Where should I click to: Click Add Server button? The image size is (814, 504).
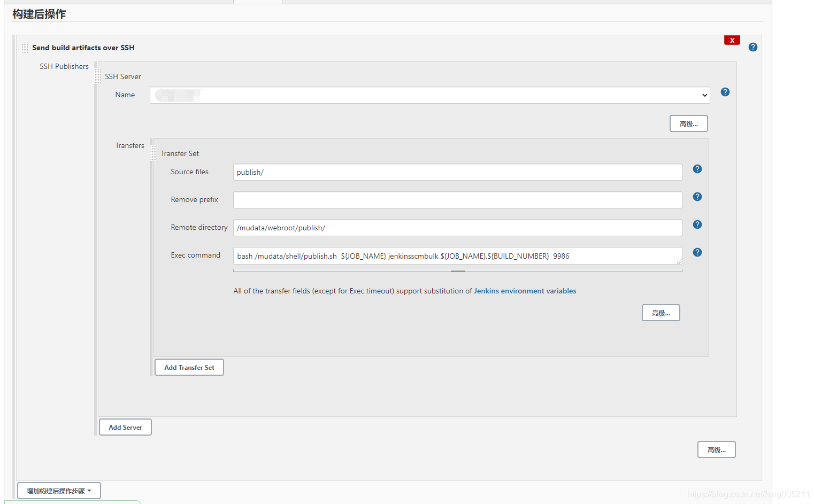click(x=125, y=427)
